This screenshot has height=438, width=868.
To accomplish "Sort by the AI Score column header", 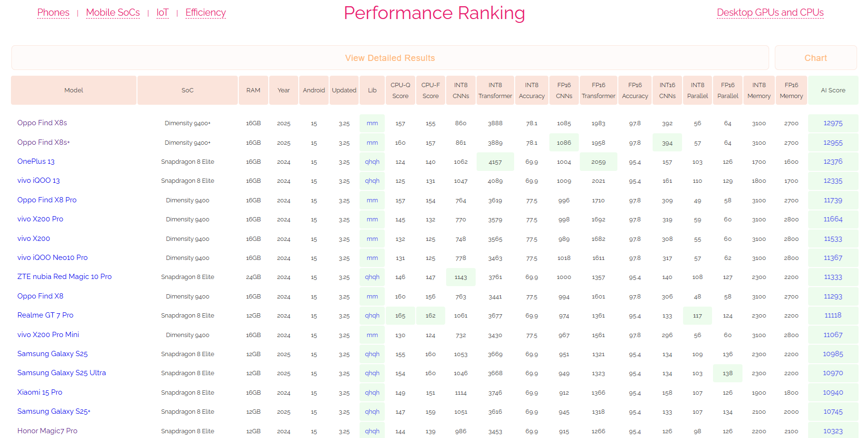I will click(833, 90).
